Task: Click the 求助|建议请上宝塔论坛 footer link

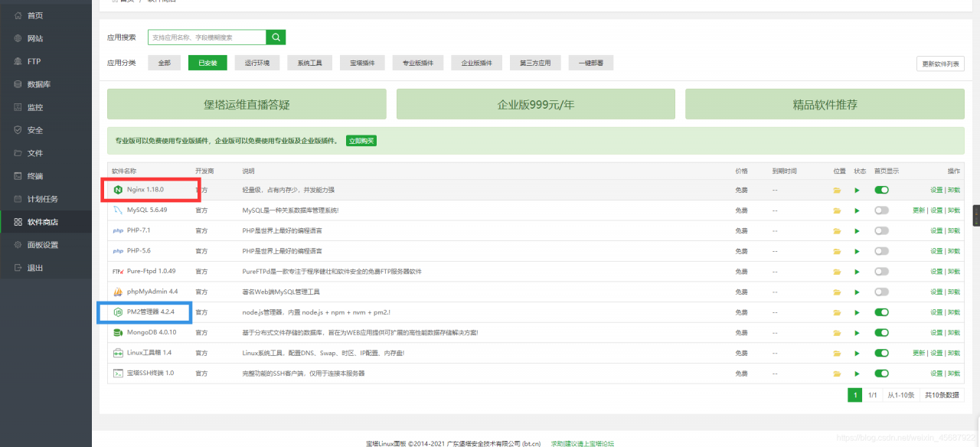Action: pyautogui.click(x=582, y=443)
